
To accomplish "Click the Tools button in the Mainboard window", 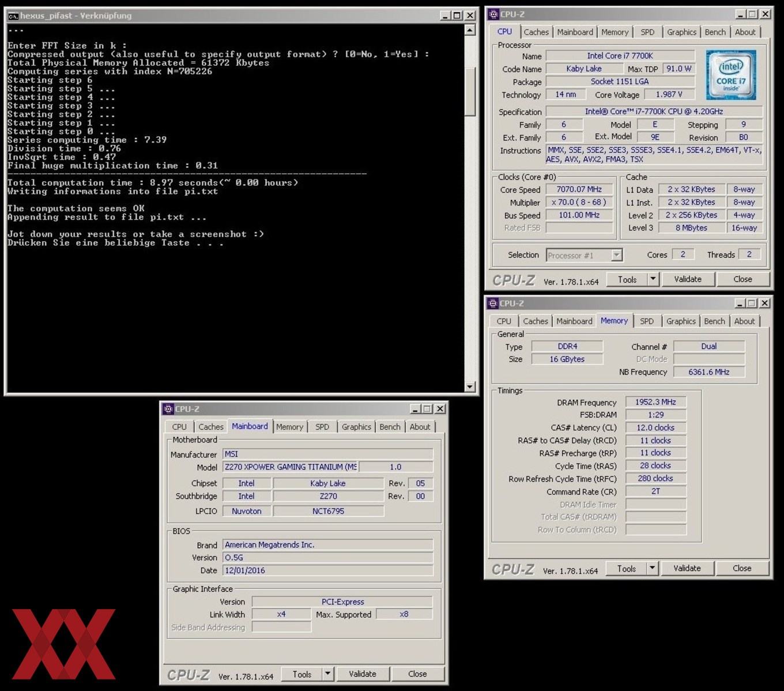I will [301, 674].
